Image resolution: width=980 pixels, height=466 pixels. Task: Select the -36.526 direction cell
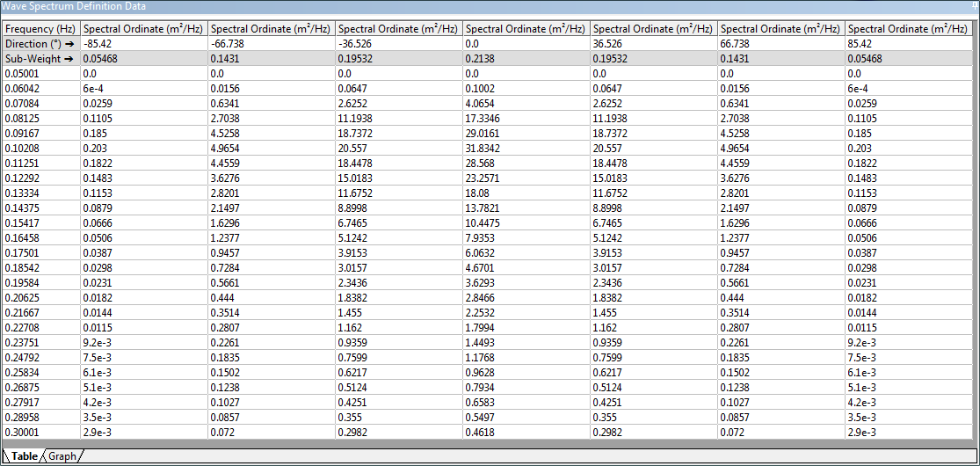(399, 44)
